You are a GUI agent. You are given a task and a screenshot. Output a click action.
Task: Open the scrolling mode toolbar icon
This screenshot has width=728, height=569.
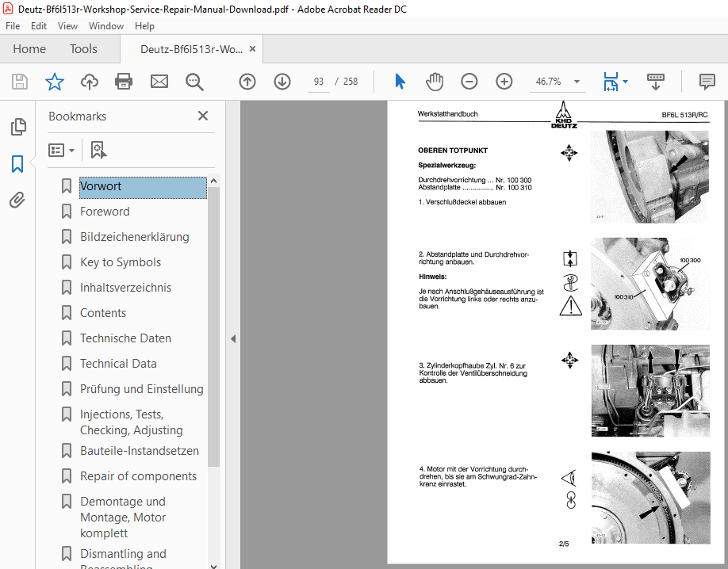click(656, 82)
